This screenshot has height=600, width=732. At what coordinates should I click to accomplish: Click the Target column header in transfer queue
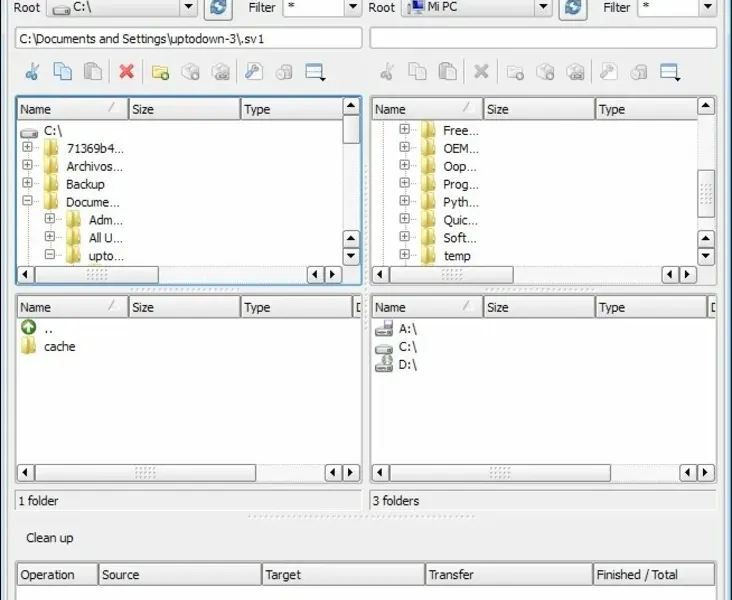(344, 574)
